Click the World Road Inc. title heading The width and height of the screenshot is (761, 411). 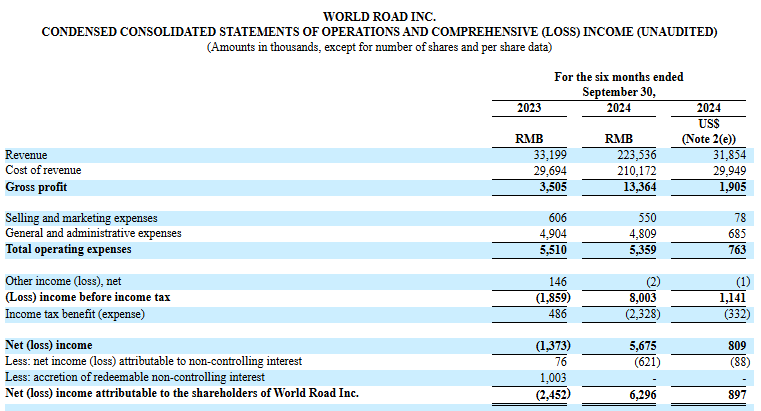tap(379, 17)
